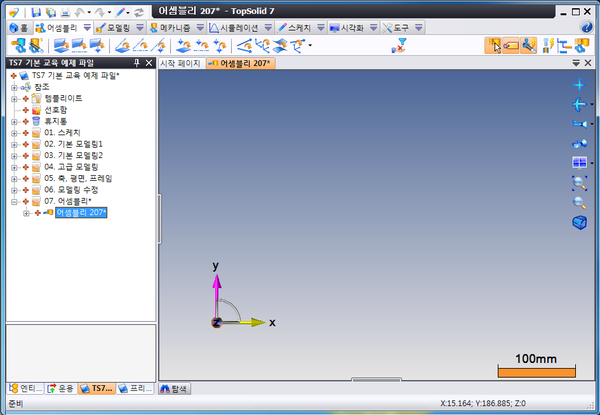600x415 pixels.
Task: Open dropdown arrow next to 어셈블리 ribbon tab
Action: [87, 28]
